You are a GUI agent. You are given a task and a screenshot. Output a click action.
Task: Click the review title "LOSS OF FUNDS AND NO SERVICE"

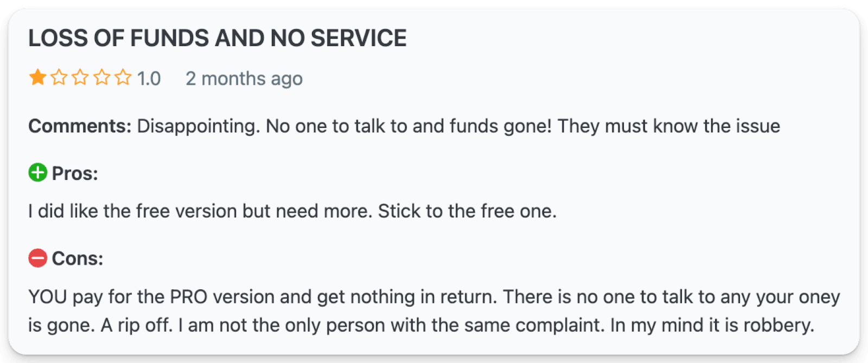(217, 38)
